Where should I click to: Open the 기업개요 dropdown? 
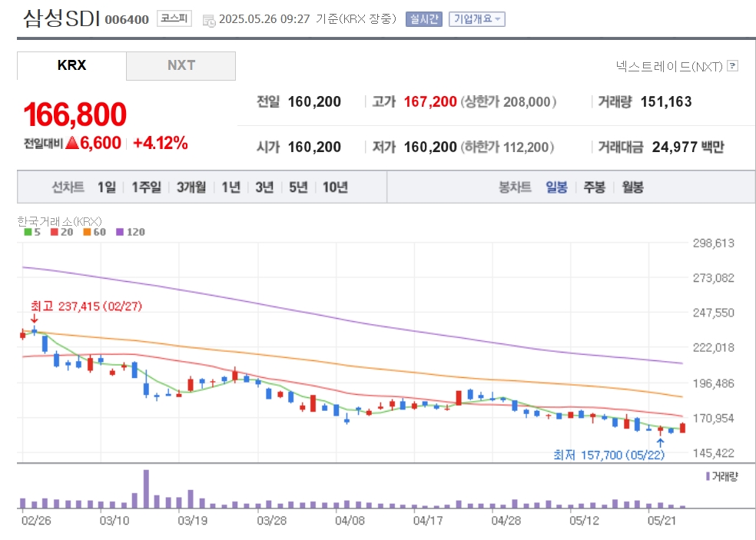[477, 19]
